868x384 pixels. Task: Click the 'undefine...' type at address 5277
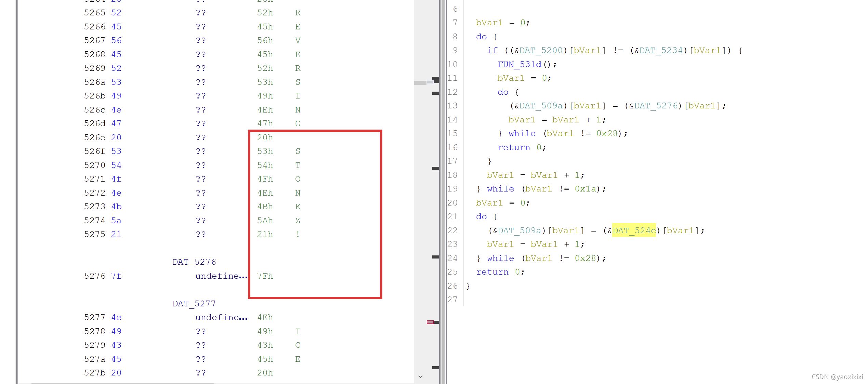pyautogui.click(x=221, y=317)
